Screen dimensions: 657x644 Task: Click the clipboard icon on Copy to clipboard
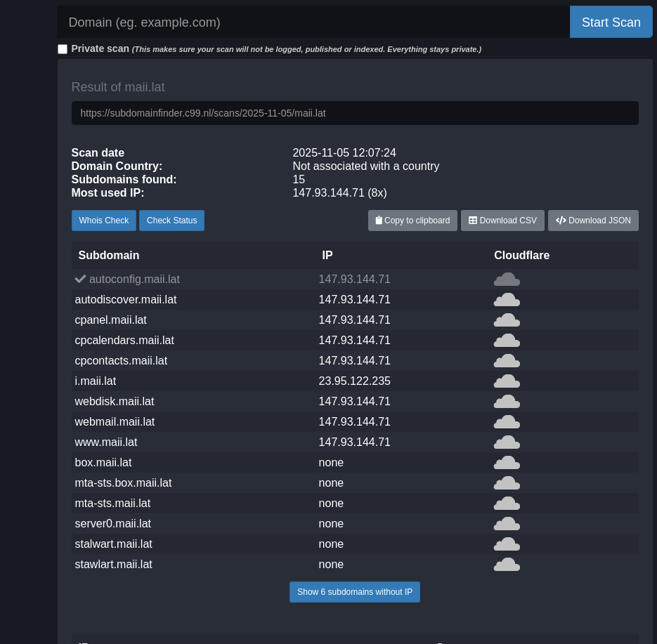pyautogui.click(x=379, y=221)
